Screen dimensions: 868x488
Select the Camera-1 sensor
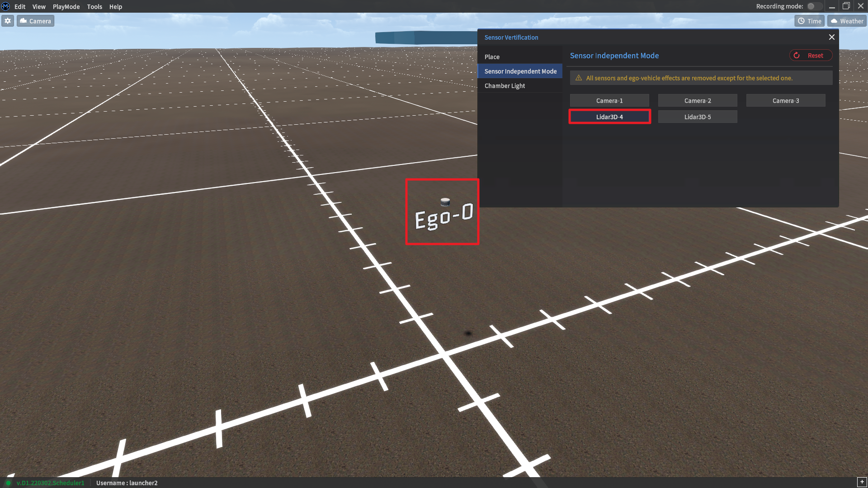click(x=609, y=100)
